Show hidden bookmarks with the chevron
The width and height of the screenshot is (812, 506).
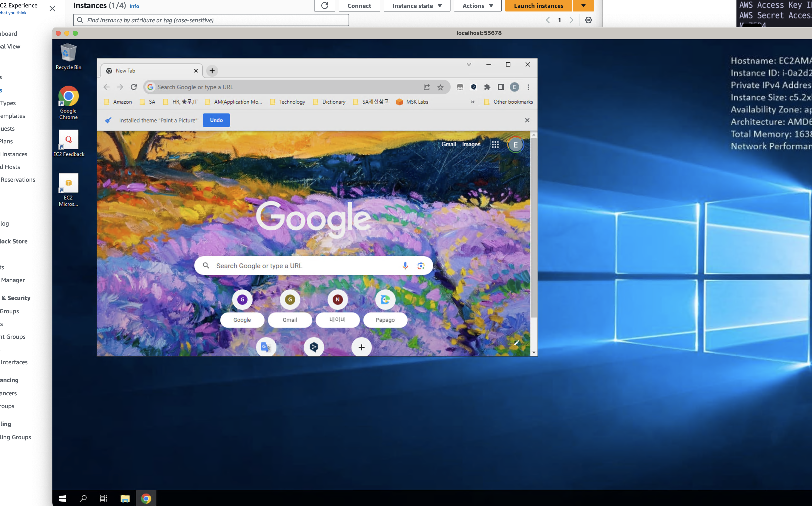[472, 102]
